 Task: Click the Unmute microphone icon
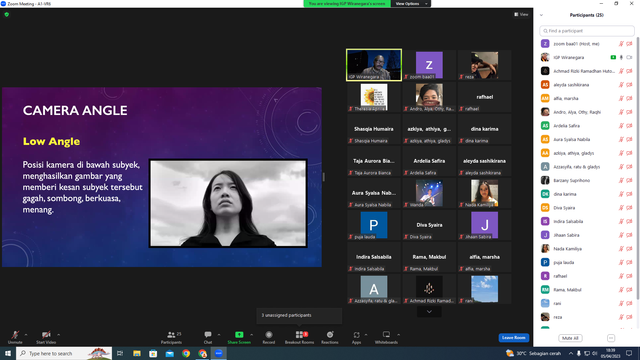pyautogui.click(x=15, y=335)
